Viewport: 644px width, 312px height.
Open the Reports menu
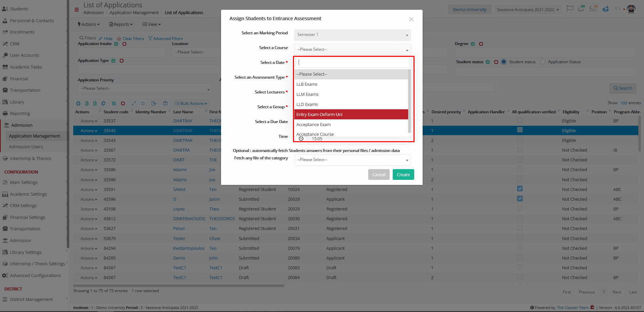click(121, 24)
